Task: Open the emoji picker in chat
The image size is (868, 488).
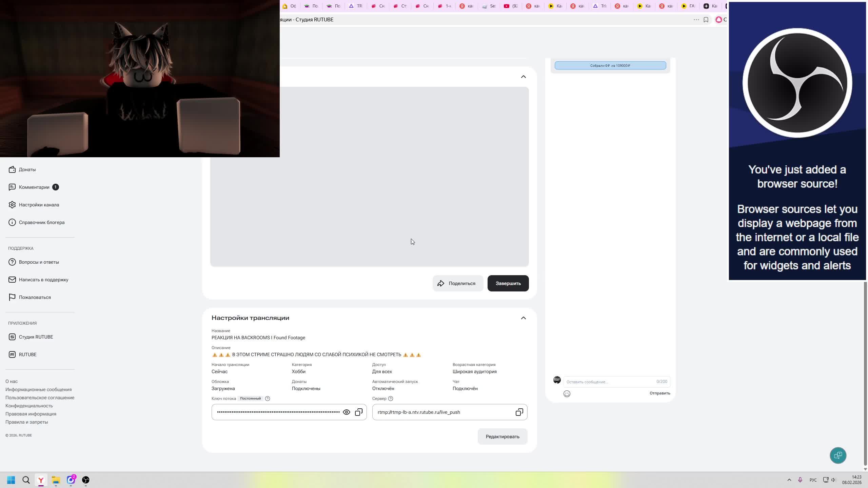Action: pyautogui.click(x=567, y=394)
